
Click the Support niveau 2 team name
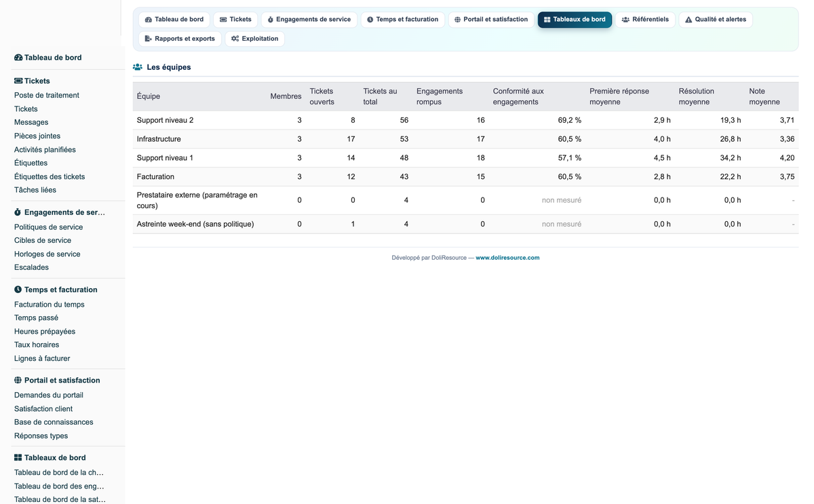(165, 120)
